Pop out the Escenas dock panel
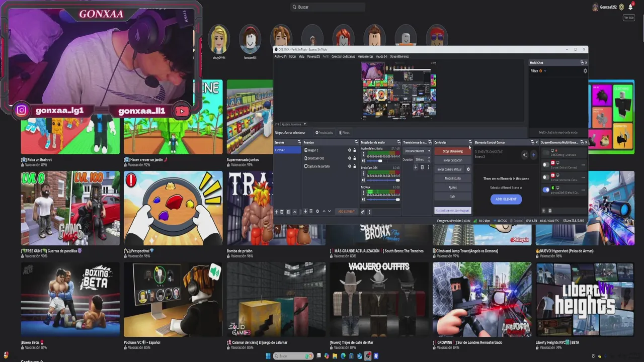This screenshot has height=362, width=644. 299,142
